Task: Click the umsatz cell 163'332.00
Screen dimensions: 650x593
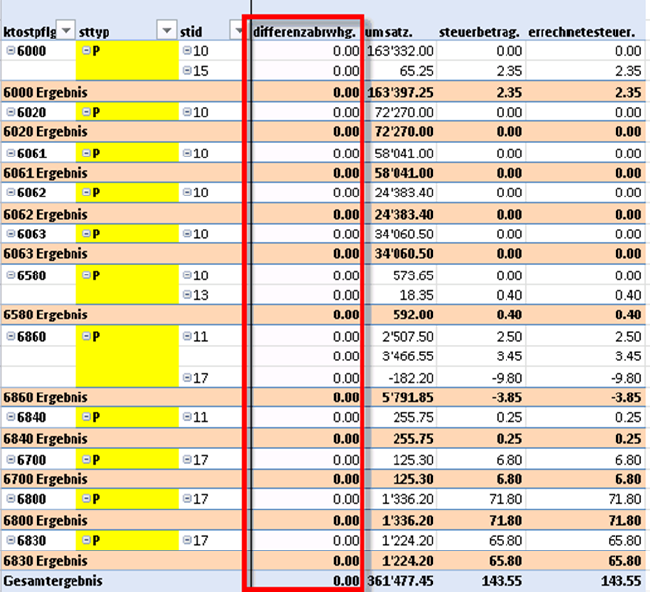Action: [x=400, y=51]
